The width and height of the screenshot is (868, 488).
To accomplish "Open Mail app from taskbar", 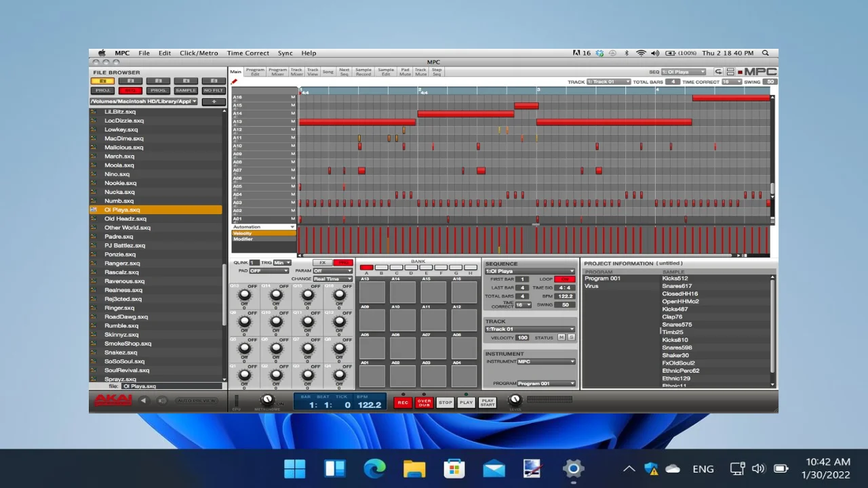I will (494, 468).
